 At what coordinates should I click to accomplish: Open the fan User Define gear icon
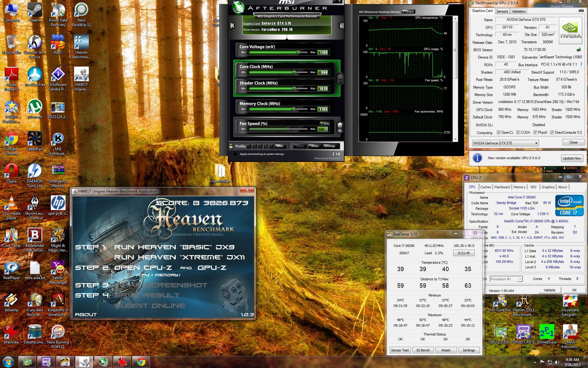coord(340,127)
